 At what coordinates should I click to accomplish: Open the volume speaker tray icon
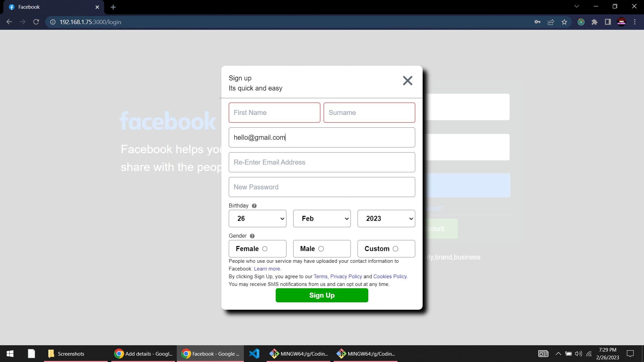(578, 354)
